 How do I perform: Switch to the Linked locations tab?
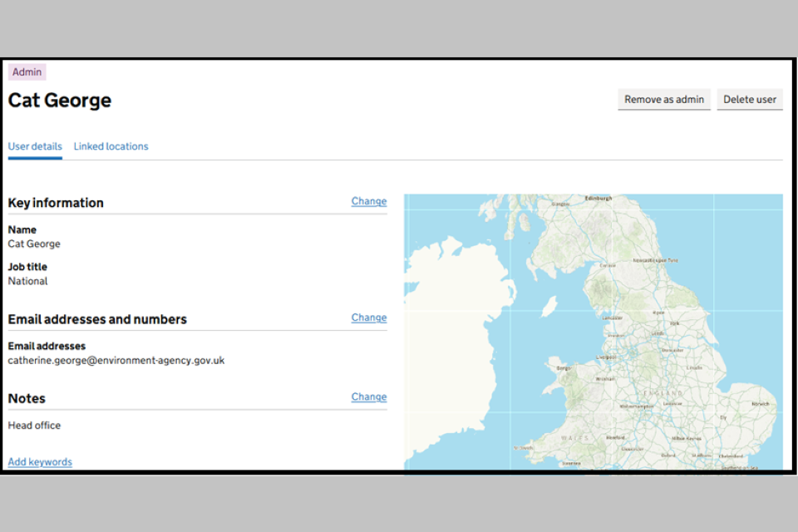click(111, 146)
